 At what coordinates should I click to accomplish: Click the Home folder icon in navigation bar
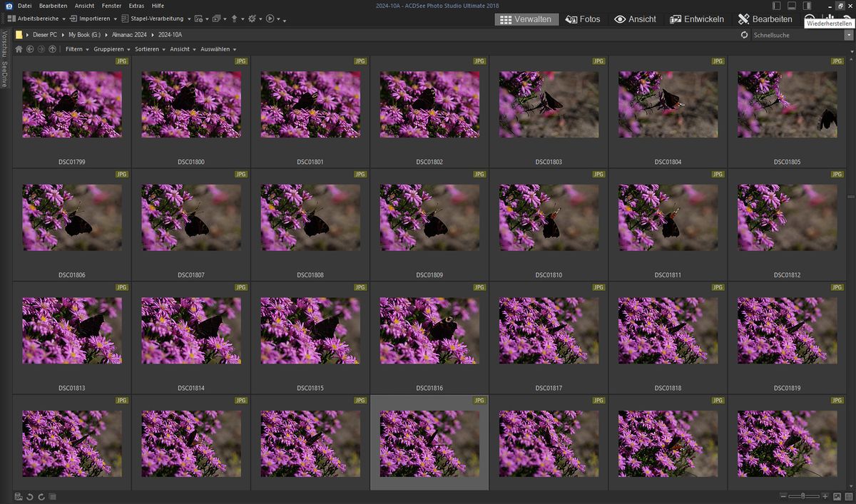(19, 49)
